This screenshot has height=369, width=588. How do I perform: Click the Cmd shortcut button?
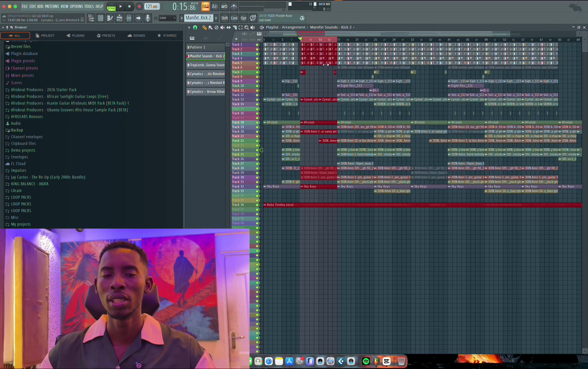coord(234,18)
